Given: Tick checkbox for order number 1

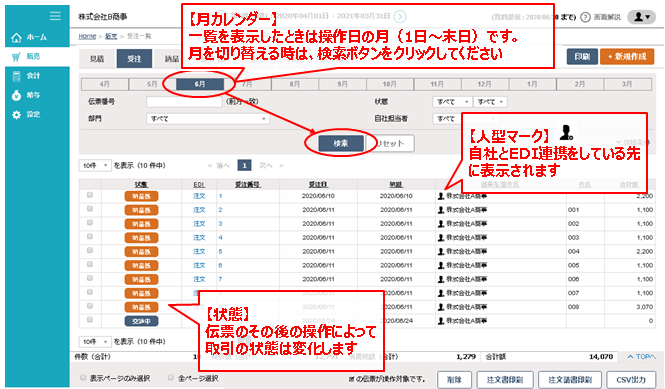Looking at the screenshot, I should click(89, 195).
